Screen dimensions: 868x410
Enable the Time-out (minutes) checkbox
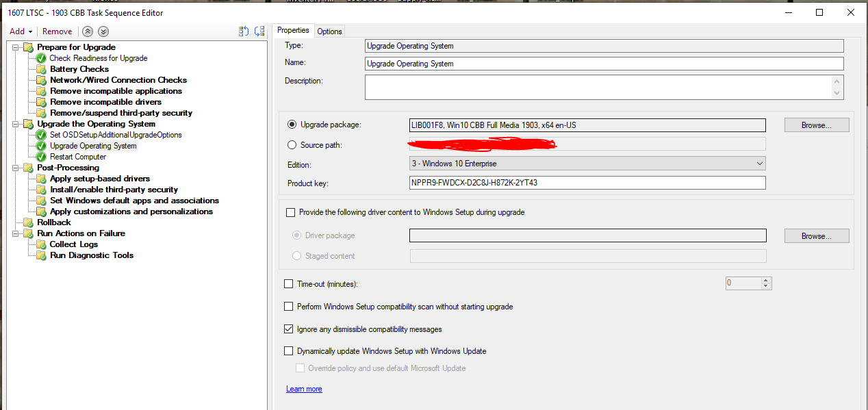(x=288, y=284)
